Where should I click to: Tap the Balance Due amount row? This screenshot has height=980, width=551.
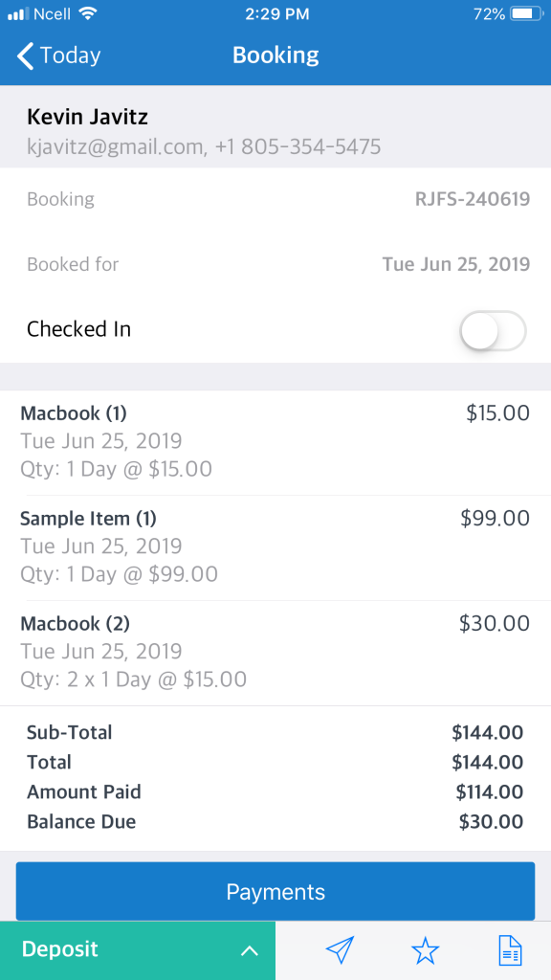pos(275,821)
